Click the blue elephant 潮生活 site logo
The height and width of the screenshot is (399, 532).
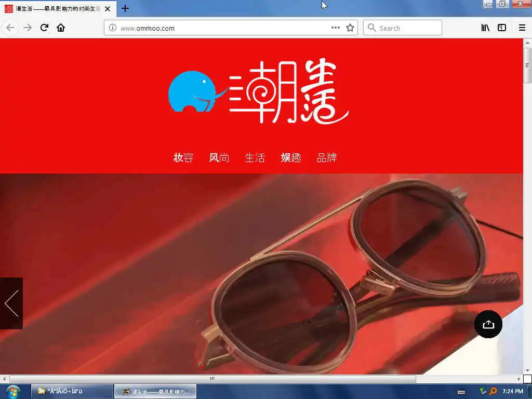click(x=258, y=91)
